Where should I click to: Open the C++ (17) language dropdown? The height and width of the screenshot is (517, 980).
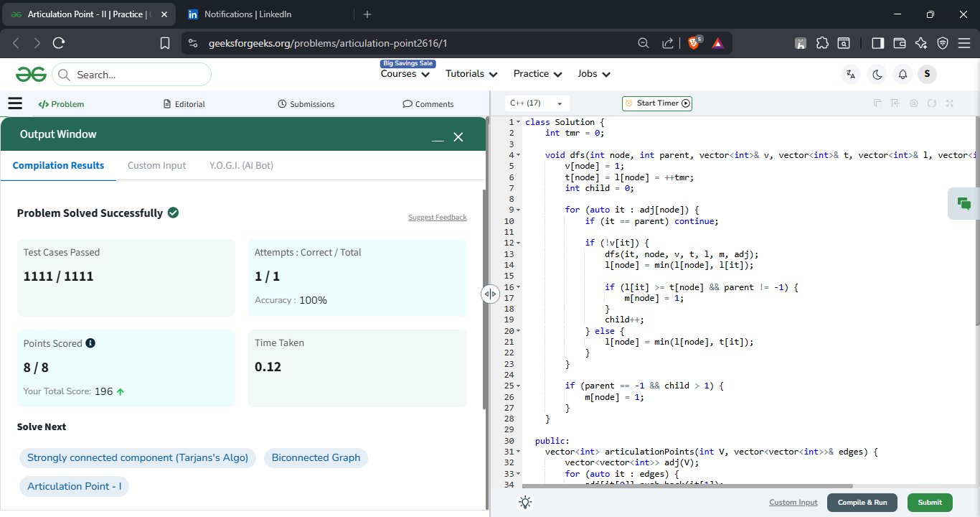click(537, 103)
